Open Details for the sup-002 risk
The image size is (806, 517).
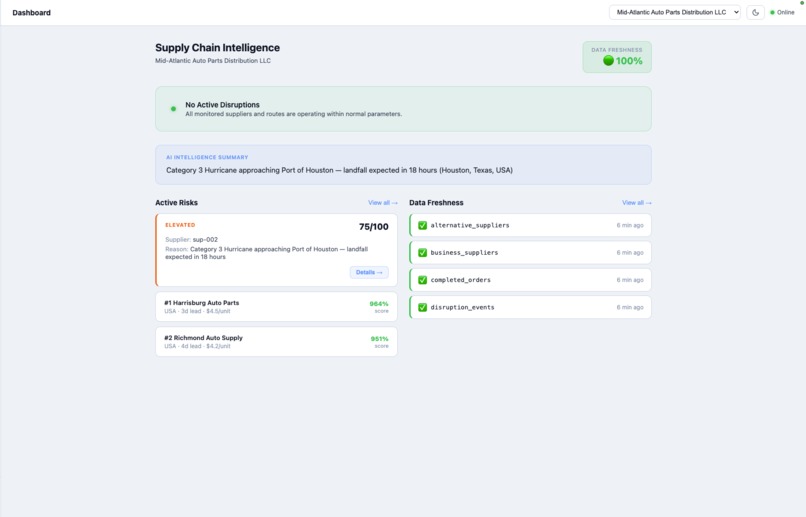369,272
